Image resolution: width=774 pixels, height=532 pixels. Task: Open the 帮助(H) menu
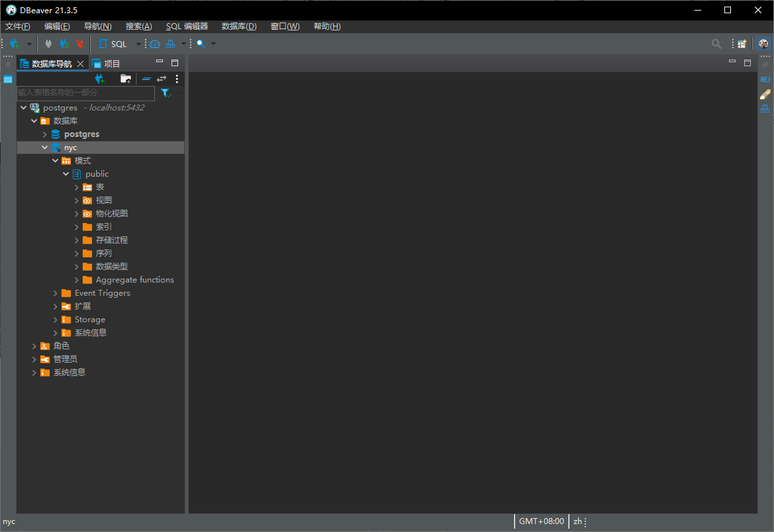[x=327, y=26]
